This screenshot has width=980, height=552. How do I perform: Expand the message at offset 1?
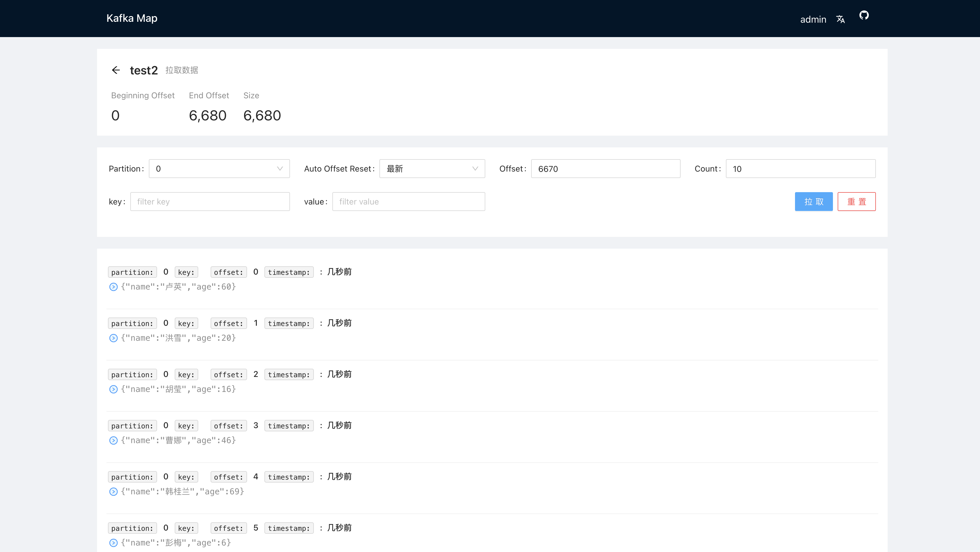pyautogui.click(x=113, y=338)
